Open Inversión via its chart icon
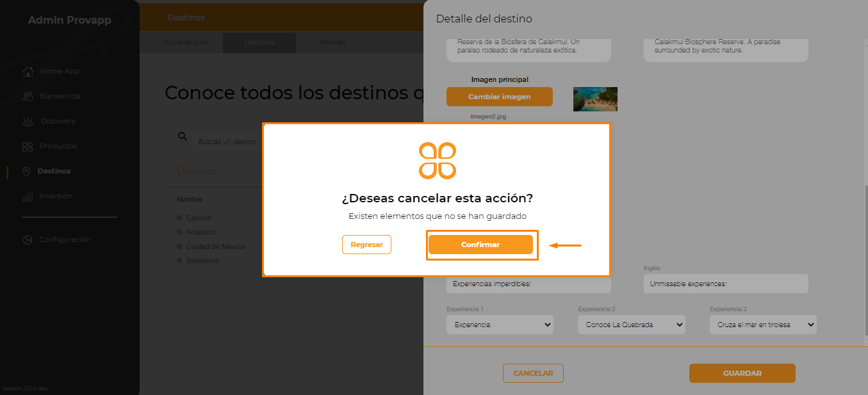 (x=28, y=197)
